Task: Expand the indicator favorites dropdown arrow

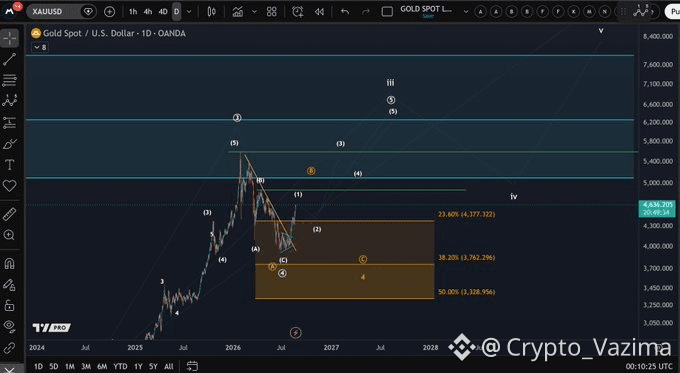Action: coord(255,12)
